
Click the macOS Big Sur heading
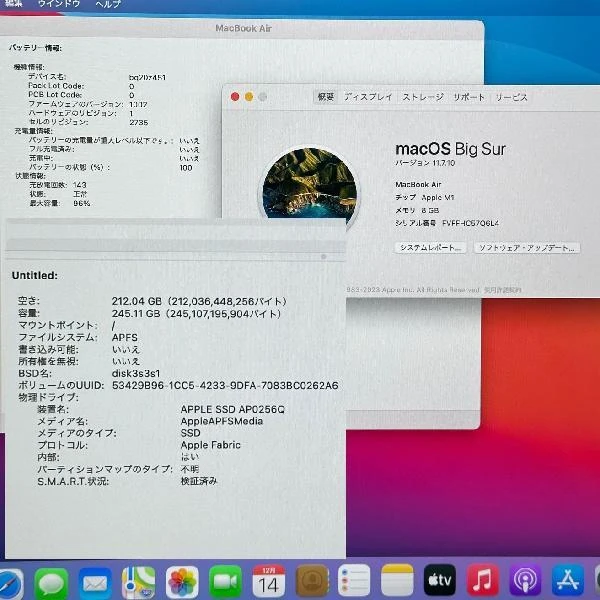pos(450,148)
